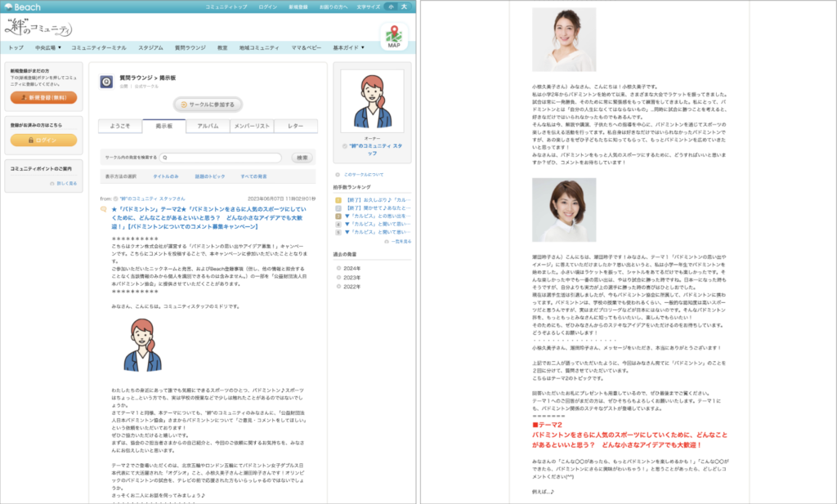Switch to the レター tab
Screen dimensions: 837x504
tap(296, 126)
